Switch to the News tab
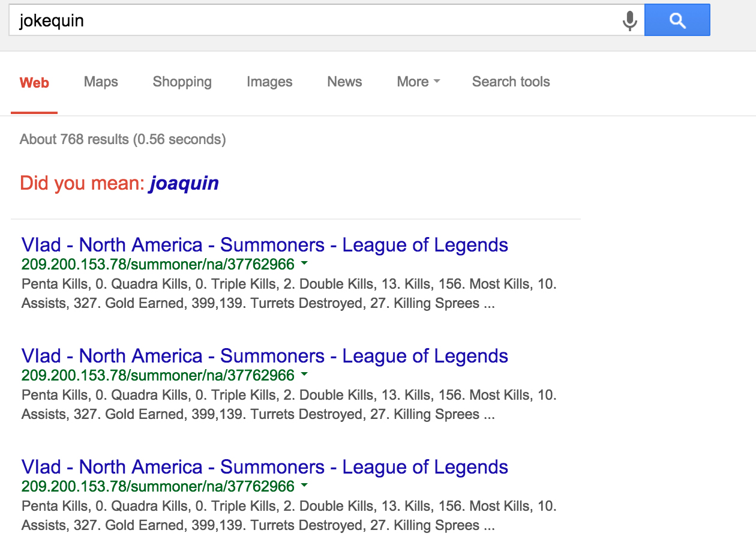Screen dimensions: 756x551 [344, 82]
